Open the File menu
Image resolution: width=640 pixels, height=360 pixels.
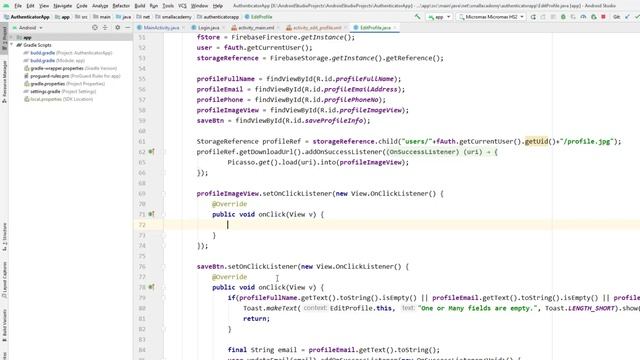tap(18, 6)
